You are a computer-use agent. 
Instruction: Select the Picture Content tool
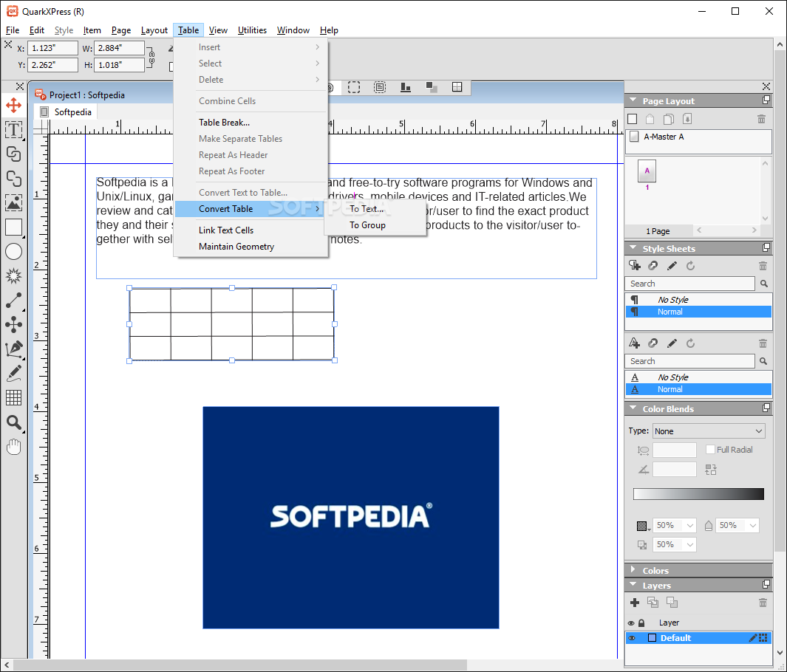13,202
